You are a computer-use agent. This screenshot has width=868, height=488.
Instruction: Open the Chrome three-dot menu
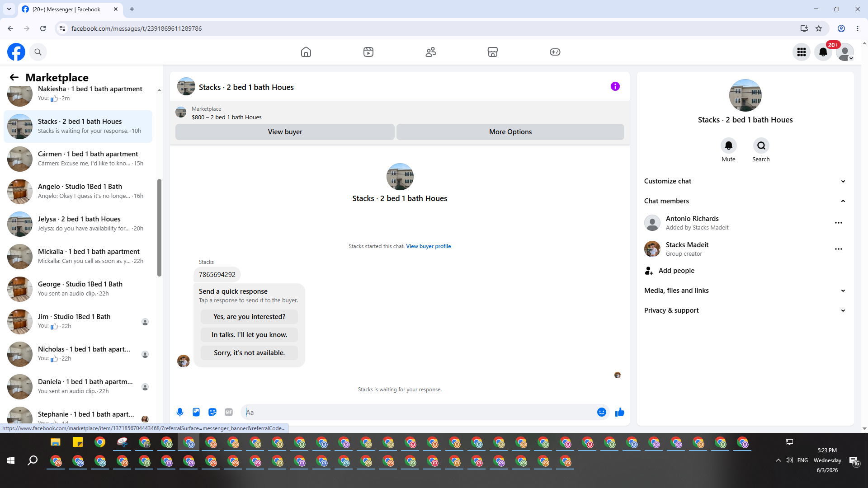pos(858,28)
